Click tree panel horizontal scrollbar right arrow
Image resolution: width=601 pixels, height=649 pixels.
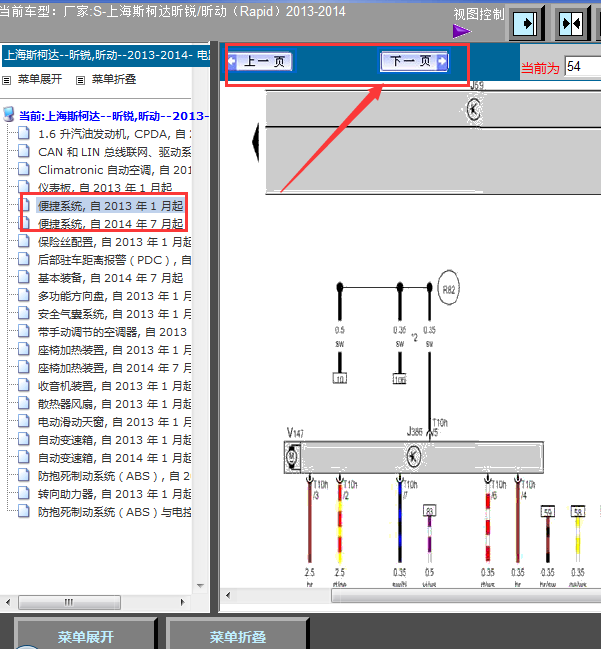183,602
